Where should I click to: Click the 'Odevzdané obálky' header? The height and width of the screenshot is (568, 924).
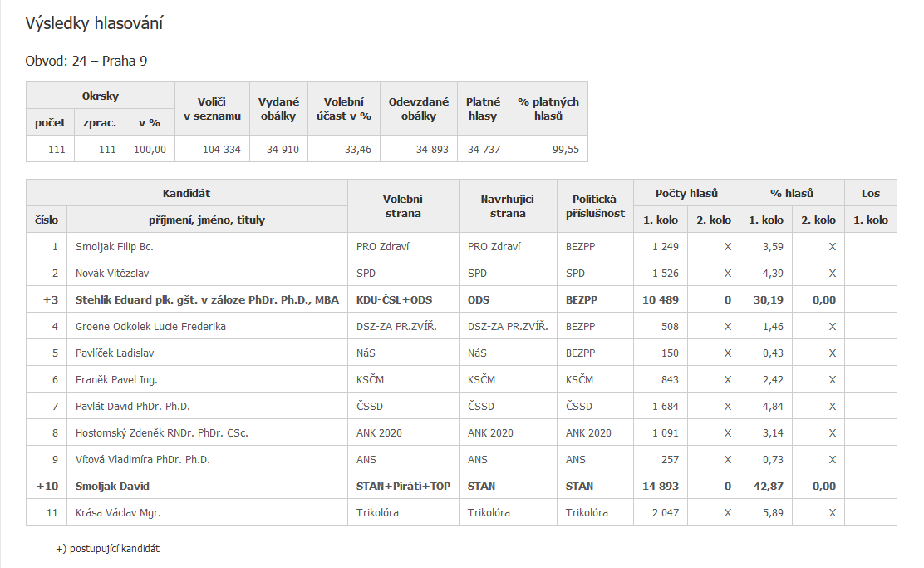tap(419, 109)
